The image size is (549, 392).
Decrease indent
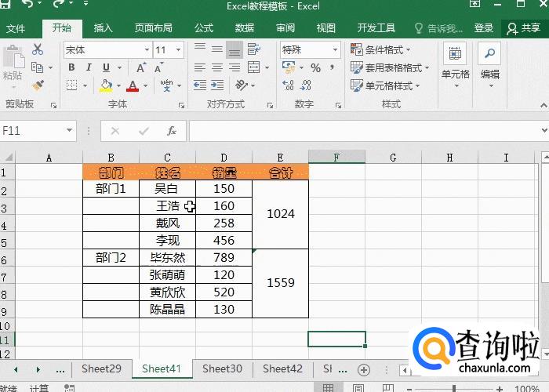click(x=200, y=85)
